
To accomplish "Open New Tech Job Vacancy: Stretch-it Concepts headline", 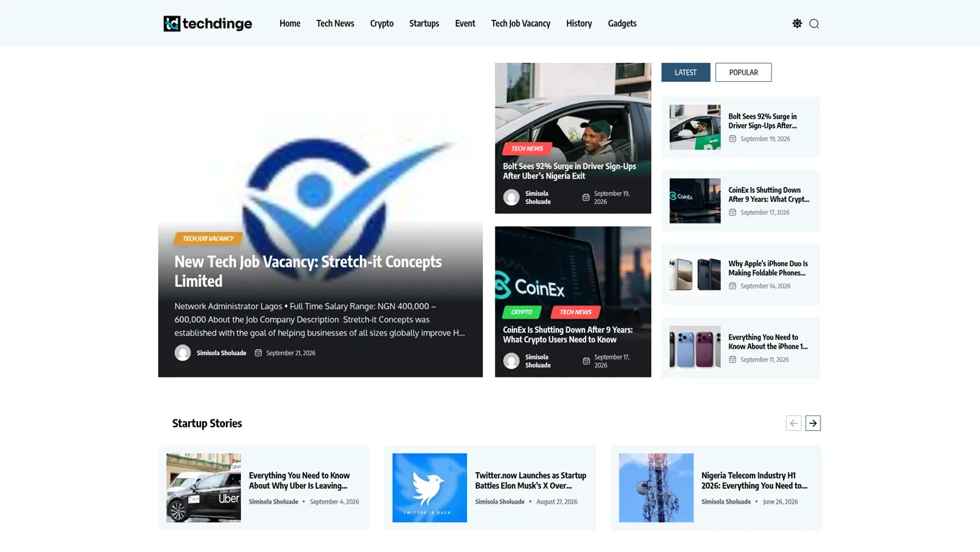I will pos(308,271).
